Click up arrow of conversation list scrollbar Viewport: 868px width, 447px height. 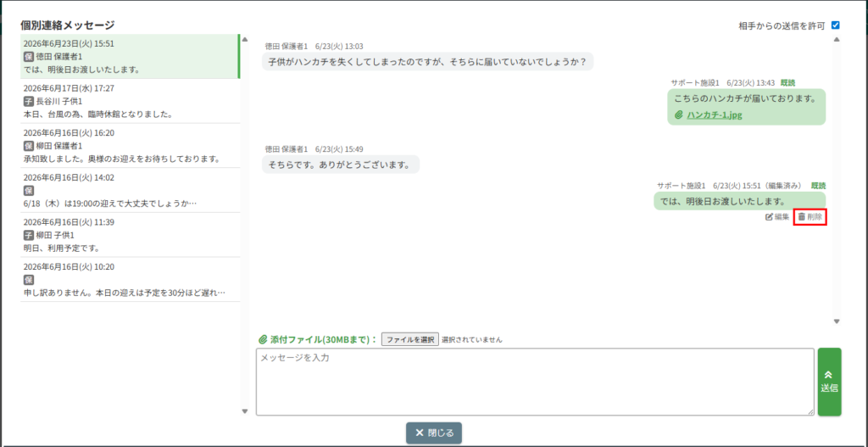click(245, 39)
